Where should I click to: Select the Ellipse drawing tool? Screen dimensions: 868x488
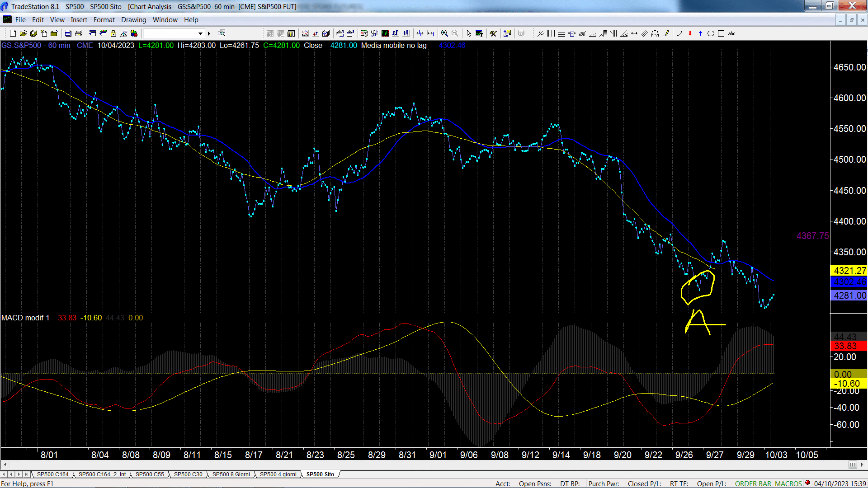click(x=711, y=33)
